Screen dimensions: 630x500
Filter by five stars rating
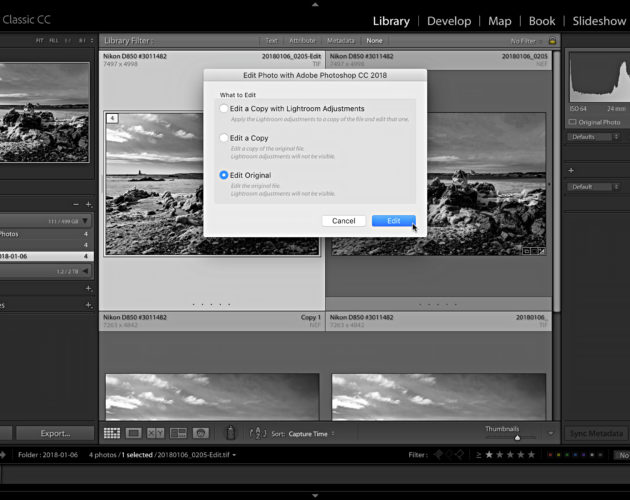pos(531,455)
